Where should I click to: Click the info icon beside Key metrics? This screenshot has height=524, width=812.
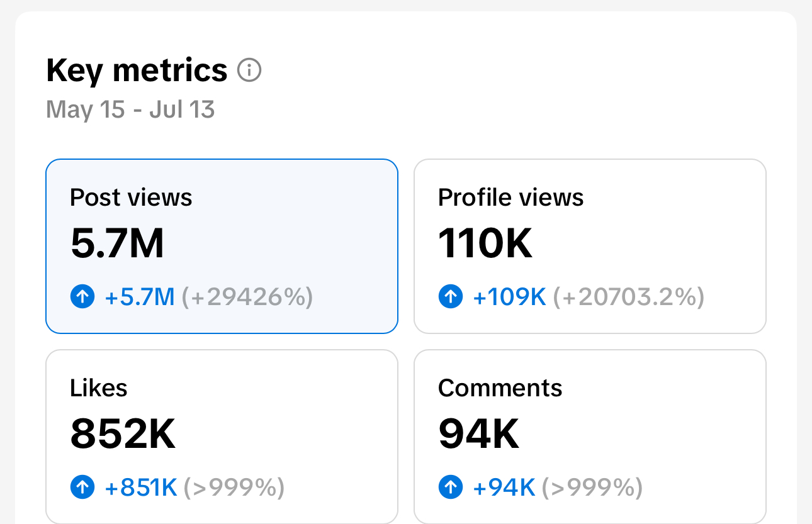tap(249, 70)
